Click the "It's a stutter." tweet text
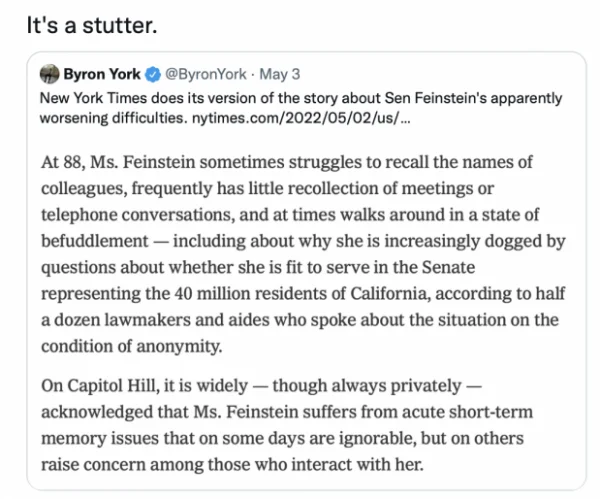Screen dimensions: 600x499 point(92,26)
